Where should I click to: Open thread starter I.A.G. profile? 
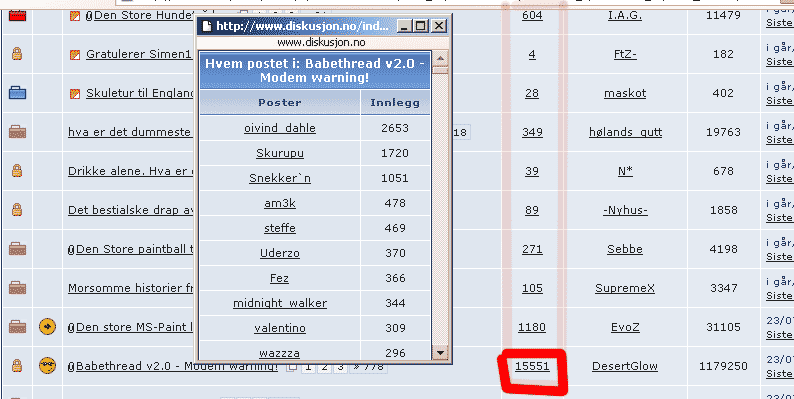[x=625, y=15]
